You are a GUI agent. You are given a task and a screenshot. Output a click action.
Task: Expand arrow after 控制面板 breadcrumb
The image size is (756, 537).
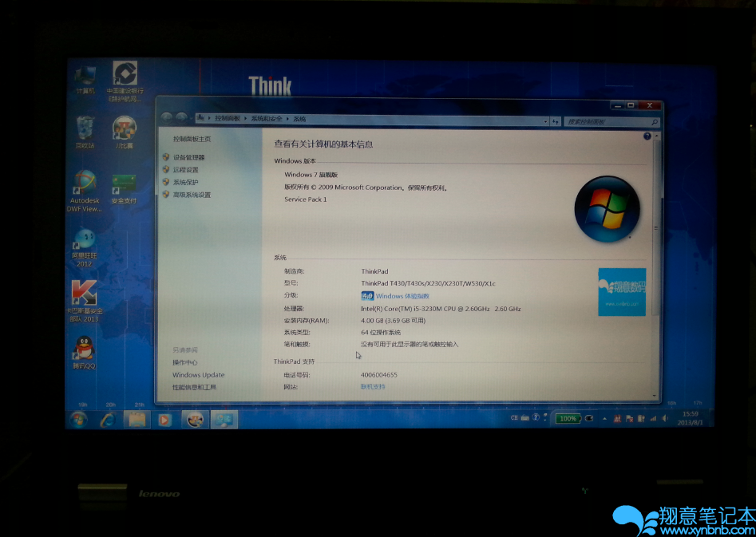click(x=245, y=119)
